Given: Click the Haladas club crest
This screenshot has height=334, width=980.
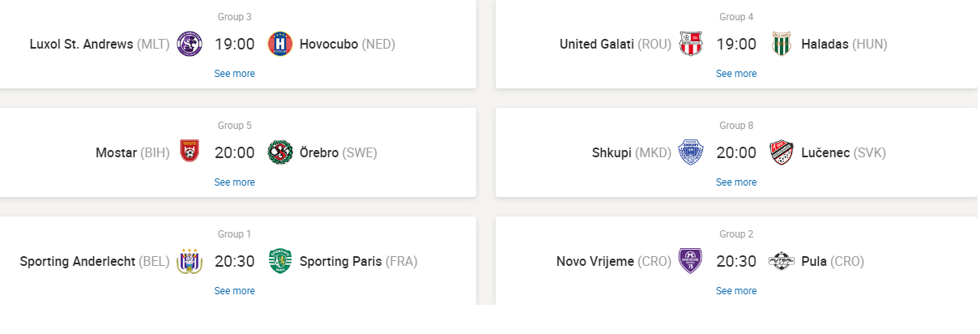Looking at the screenshot, I should [782, 44].
